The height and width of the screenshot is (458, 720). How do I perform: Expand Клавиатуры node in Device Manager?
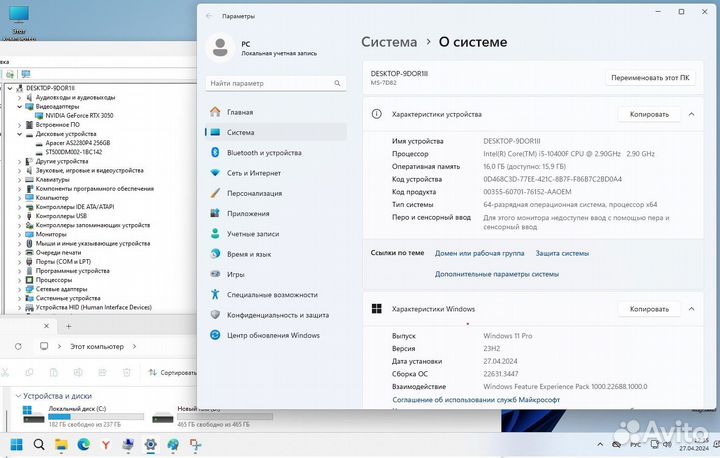click(19, 180)
